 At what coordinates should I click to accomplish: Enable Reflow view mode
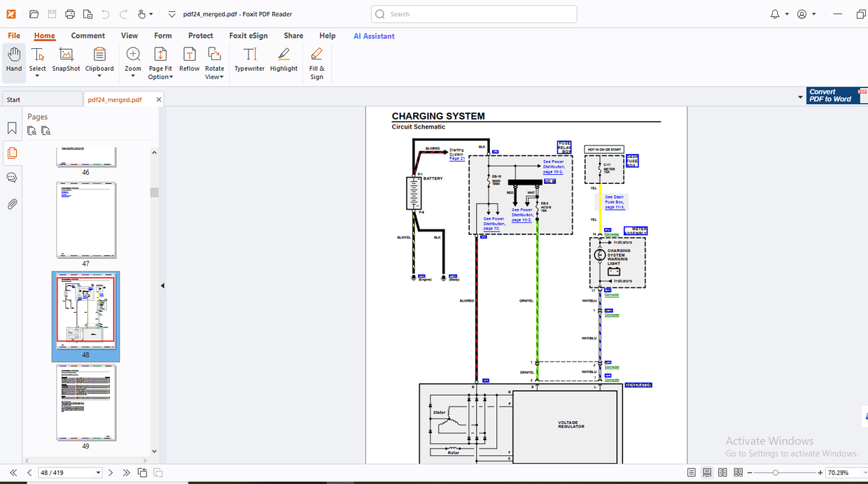click(x=189, y=61)
